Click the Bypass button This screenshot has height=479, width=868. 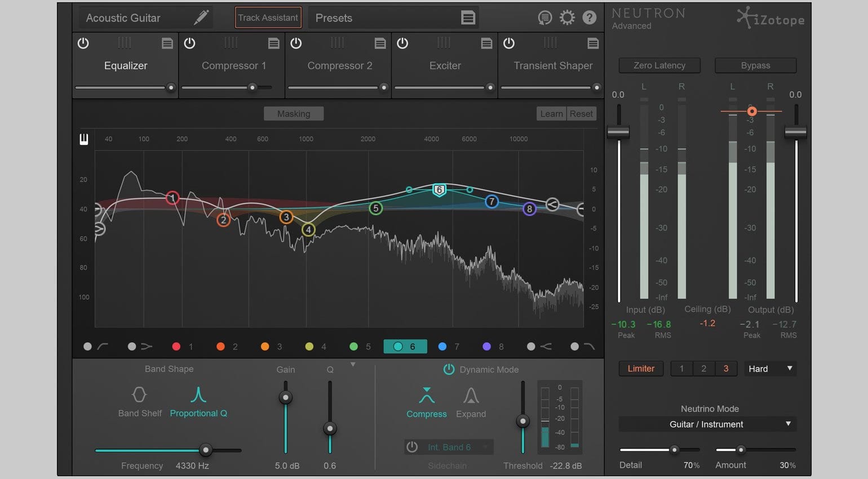pos(756,65)
